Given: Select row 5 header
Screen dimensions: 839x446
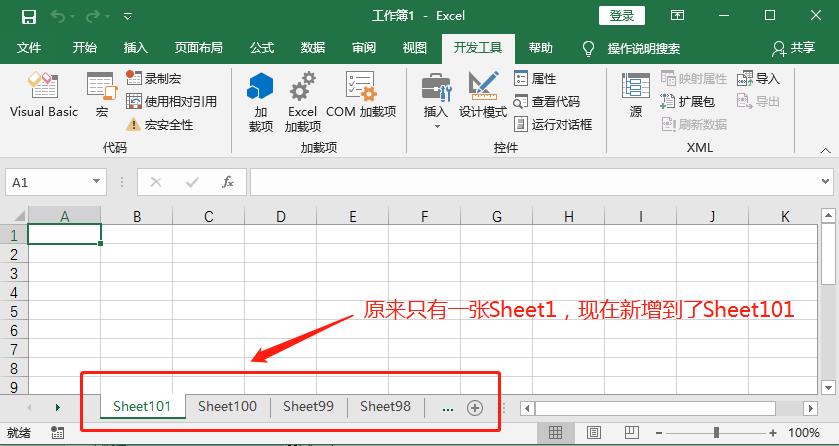Looking at the screenshot, I should pos(14,311).
